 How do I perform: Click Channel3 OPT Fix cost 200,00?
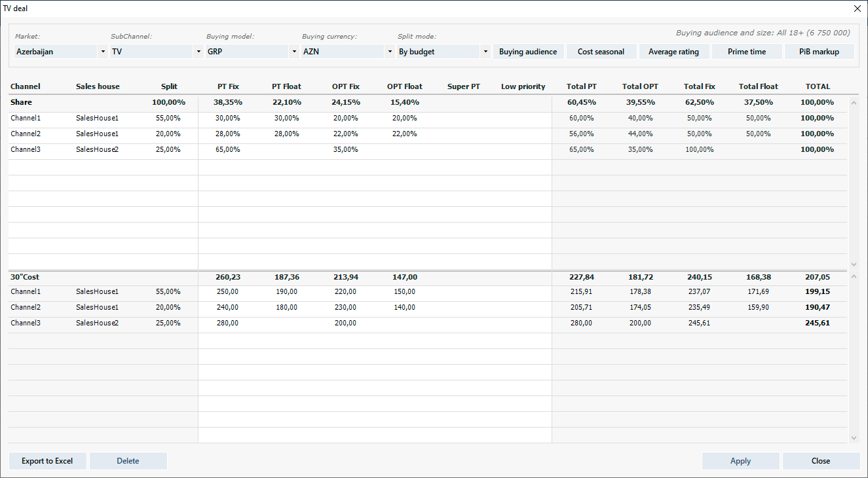coord(346,323)
